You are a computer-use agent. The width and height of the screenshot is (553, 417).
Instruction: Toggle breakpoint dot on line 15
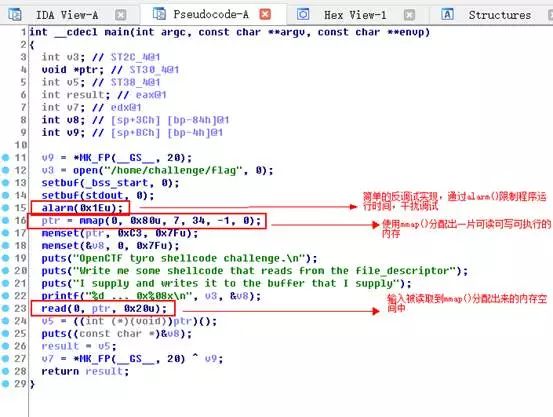coord(5,208)
